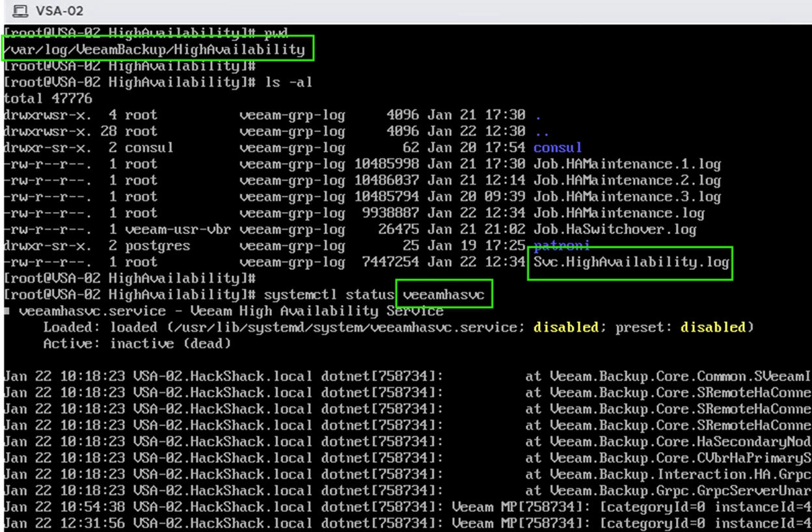Image resolution: width=812 pixels, height=532 pixels.
Task: Click the owner 'postgres' in the patroni row
Action: (157, 246)
